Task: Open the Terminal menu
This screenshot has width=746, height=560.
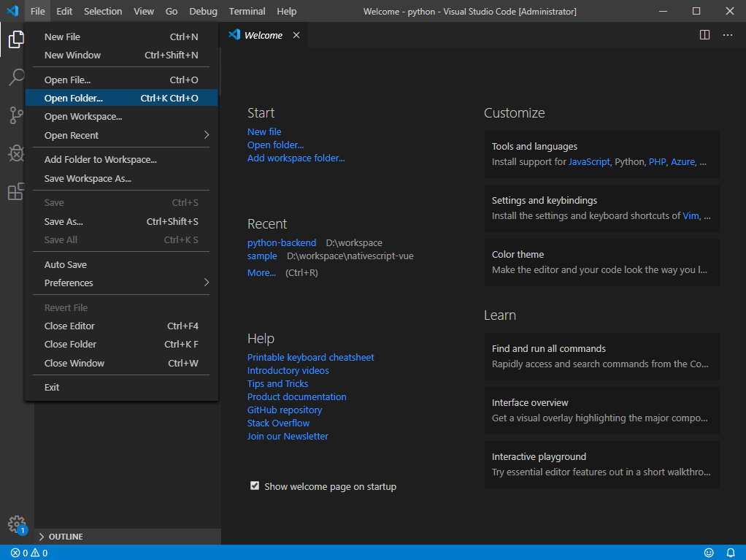Action: [247, 11]
